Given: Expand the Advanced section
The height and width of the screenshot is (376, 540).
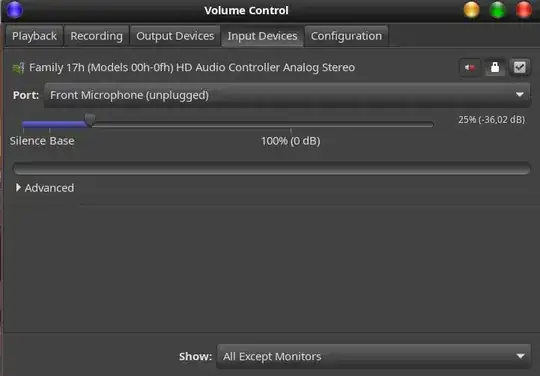Looking at the screenshot, I should pos(45,188).
